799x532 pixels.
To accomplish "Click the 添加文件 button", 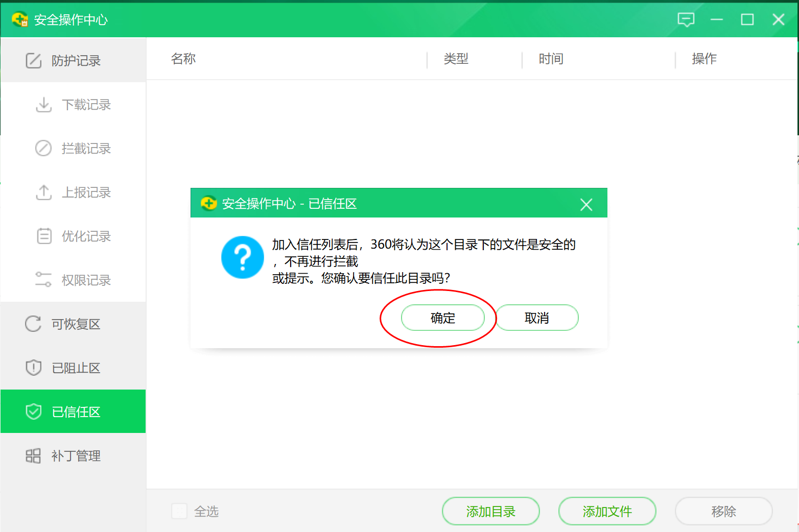I will (x=607, y=511).
